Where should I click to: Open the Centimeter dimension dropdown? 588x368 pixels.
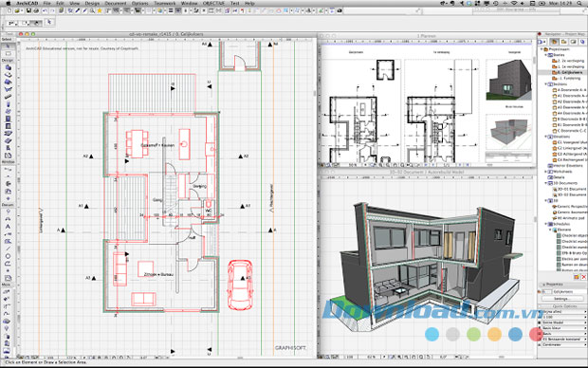(x=563, y=344)
